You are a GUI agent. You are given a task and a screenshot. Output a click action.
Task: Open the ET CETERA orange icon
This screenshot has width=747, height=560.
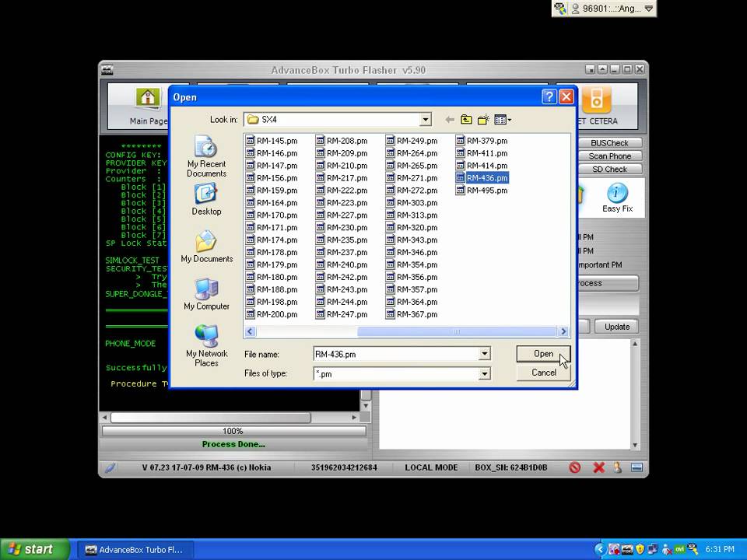pyautogui.click(x=596, y=100)
